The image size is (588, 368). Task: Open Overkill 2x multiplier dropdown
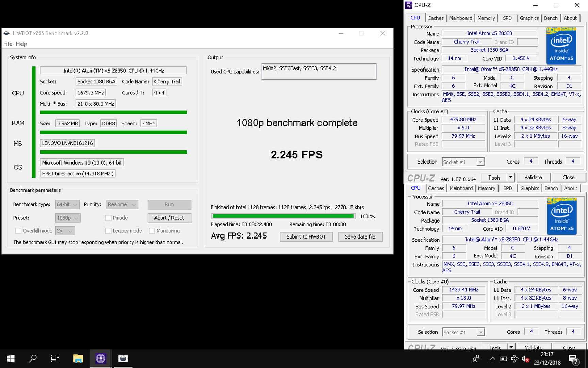pos(65,231)
